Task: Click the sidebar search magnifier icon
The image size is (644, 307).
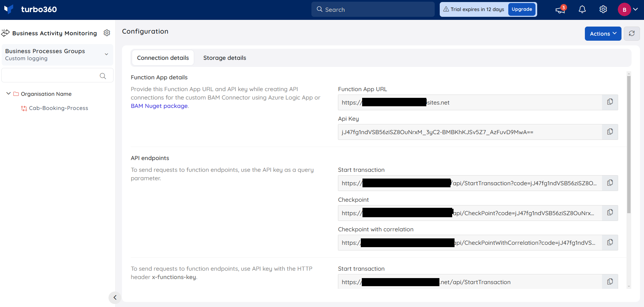Action: click(x=103, y=76)
